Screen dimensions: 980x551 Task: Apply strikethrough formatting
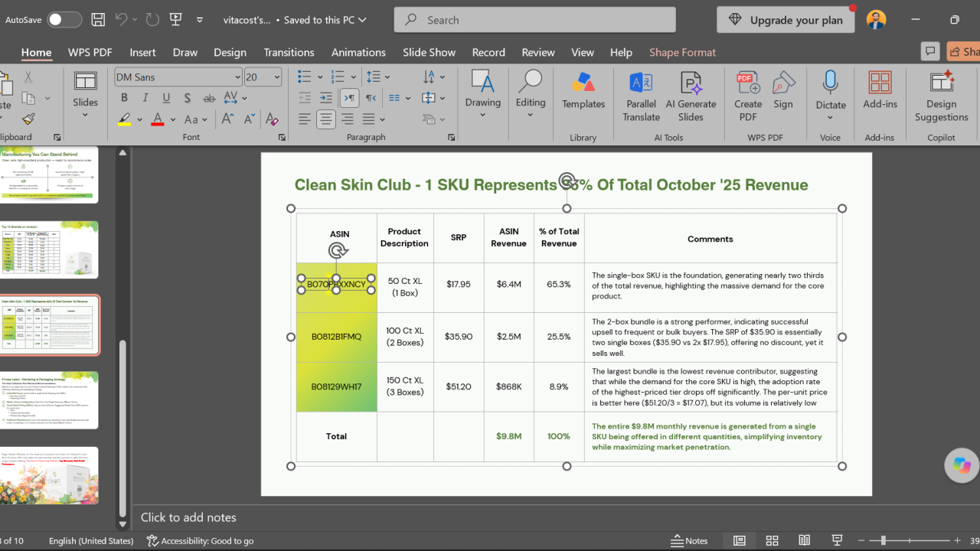(209, 98)
